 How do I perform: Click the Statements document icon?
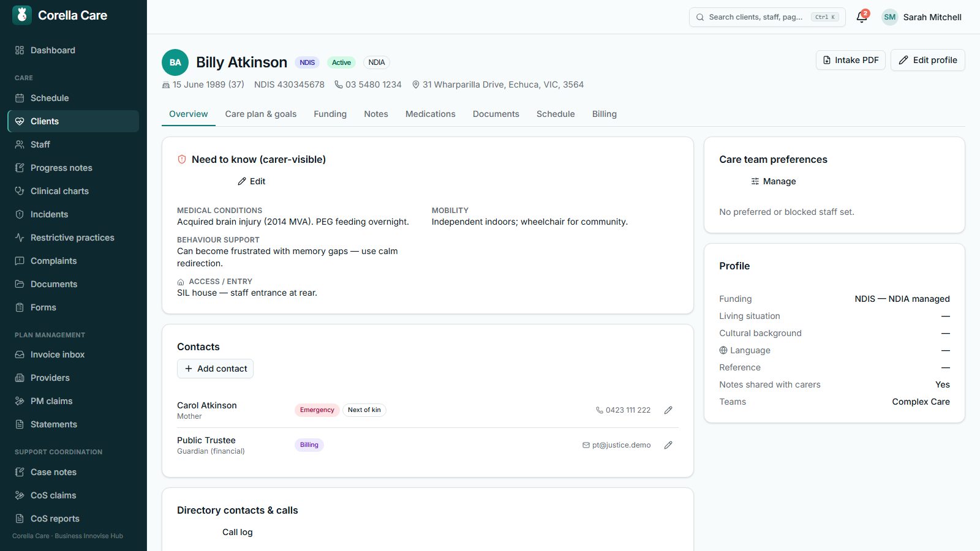[20, 424]
